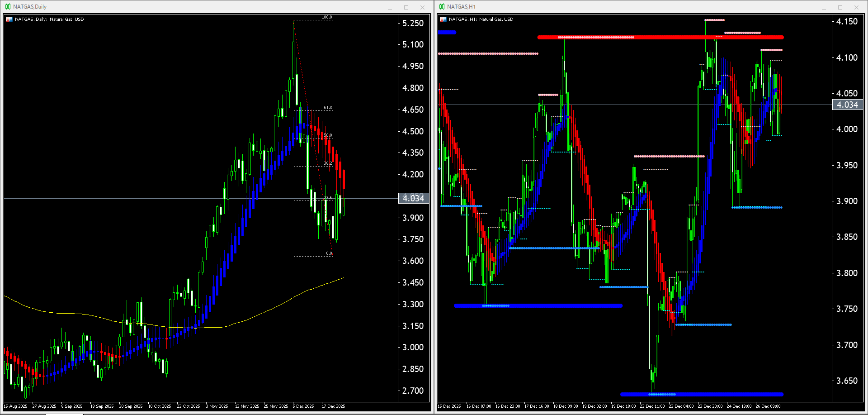Select the NATGAS,H1 window title
Screen dimensions: 868x415
(461, 7)
